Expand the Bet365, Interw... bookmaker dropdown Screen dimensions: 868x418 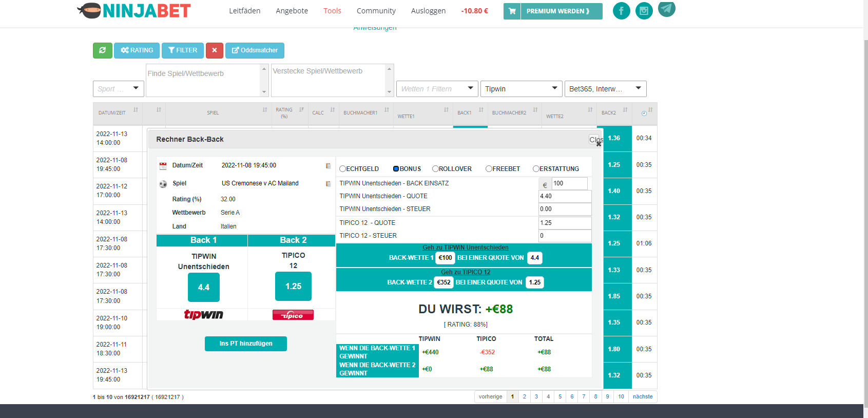606,89
